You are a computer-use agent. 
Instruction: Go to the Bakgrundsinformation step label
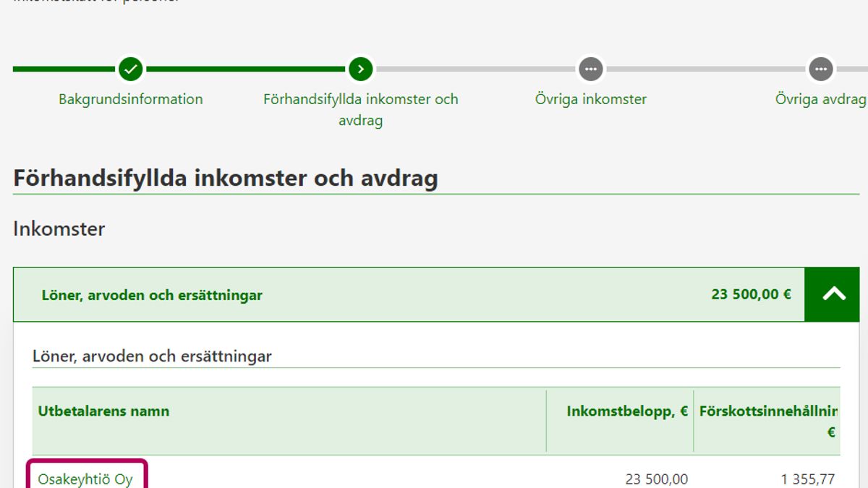[x=131, y=99]
